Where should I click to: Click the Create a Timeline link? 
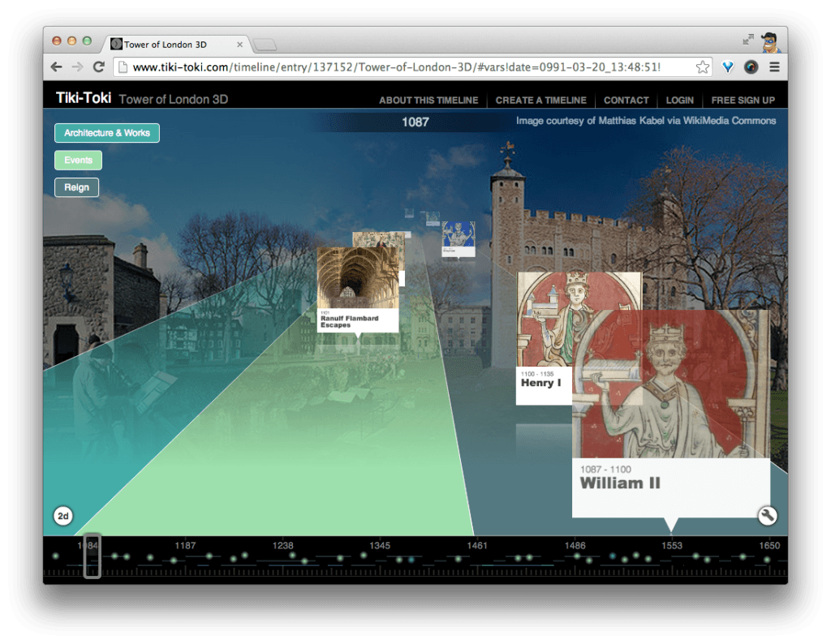tap(540, 101)
